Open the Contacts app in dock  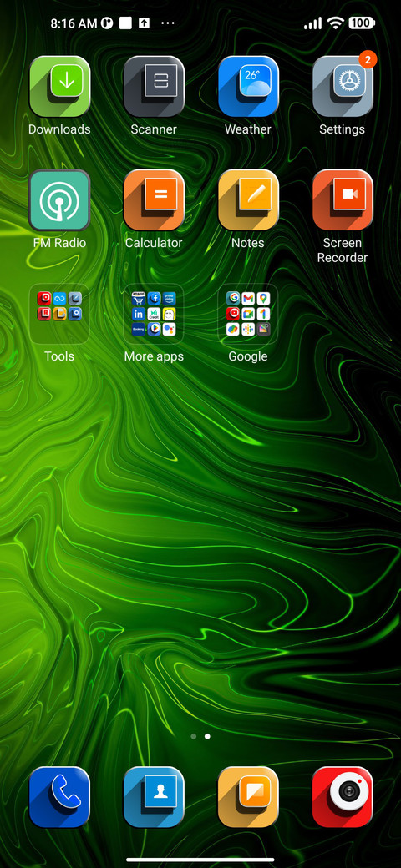154,797
